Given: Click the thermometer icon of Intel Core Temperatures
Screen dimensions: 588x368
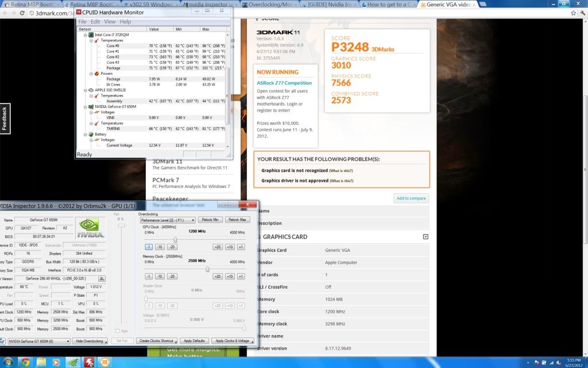Looking at the screenshot, I should (x=96, y=40).
